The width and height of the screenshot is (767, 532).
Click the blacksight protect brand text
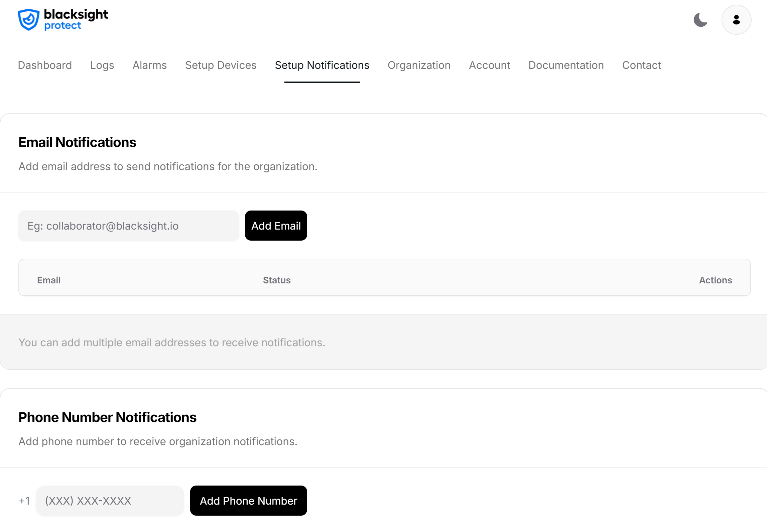click(x=76, y=19)
